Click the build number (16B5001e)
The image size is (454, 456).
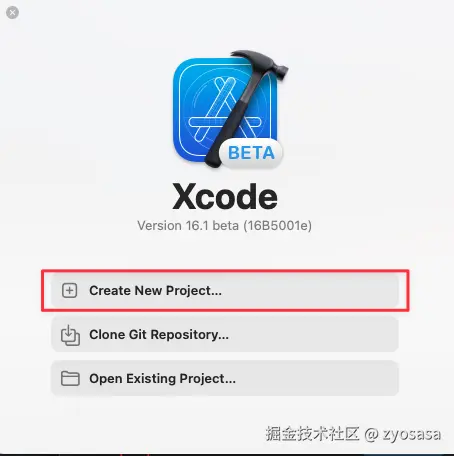[278, 226]
